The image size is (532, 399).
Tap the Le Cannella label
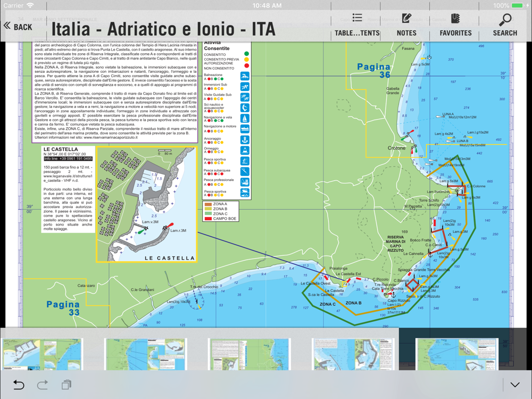[413, 253]
